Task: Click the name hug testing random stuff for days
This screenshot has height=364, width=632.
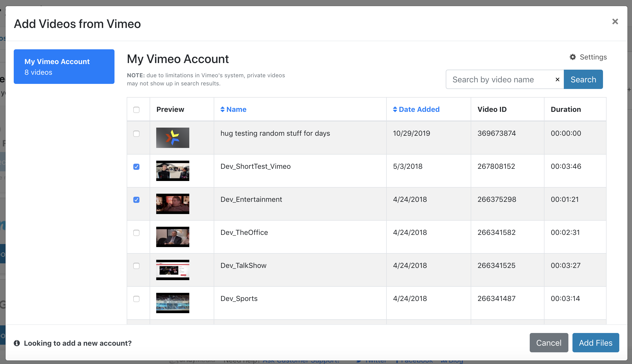Action: tap(275, 133)
